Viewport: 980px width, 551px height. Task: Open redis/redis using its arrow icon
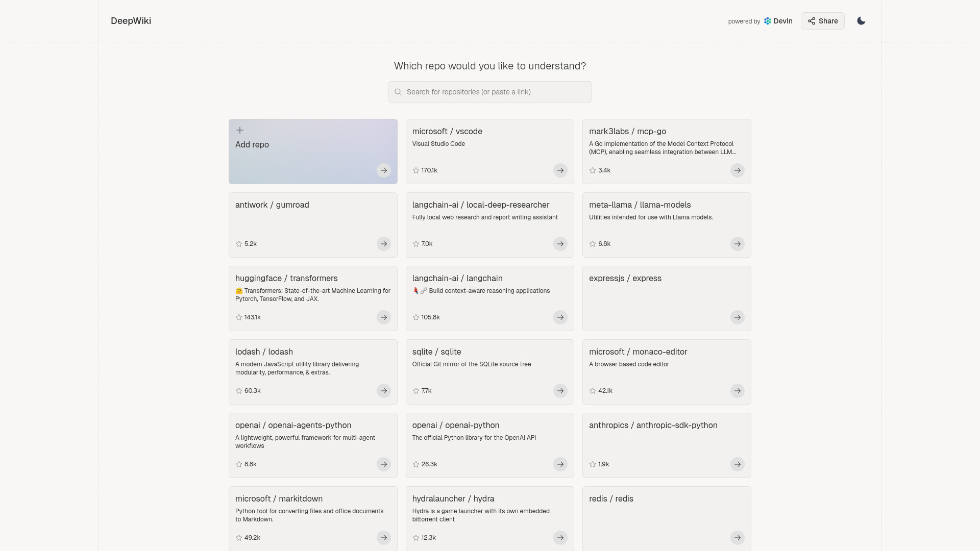click(x=737, y=538)
